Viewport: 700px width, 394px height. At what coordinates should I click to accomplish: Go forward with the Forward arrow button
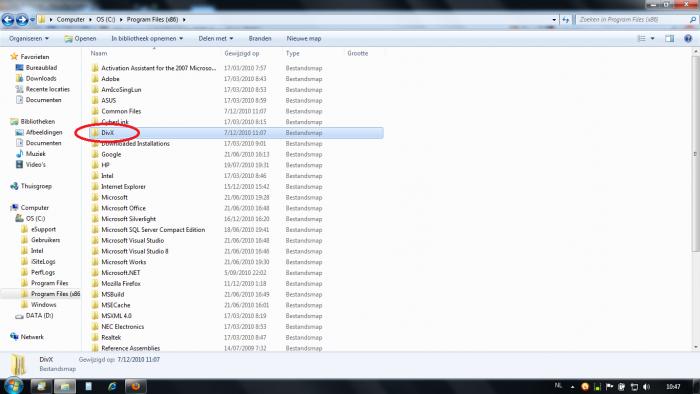pos(21,20)
